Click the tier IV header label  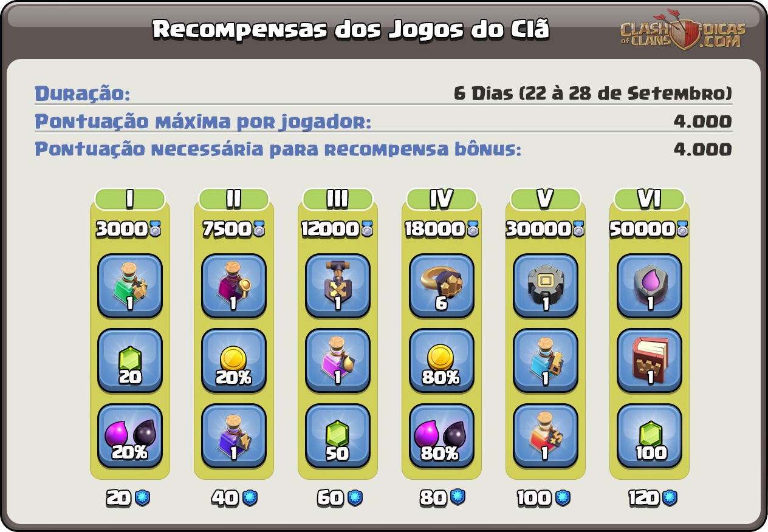[442, 199]
